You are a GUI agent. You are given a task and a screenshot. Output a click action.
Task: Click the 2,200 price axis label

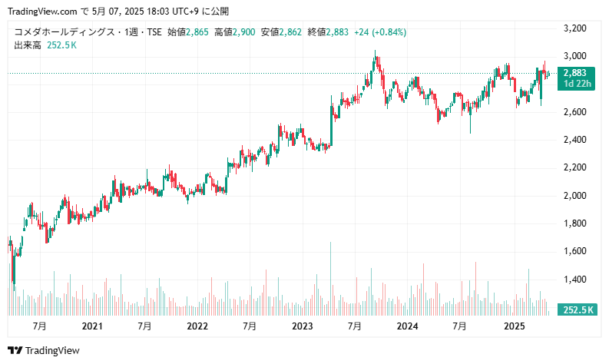coord(574,167)
